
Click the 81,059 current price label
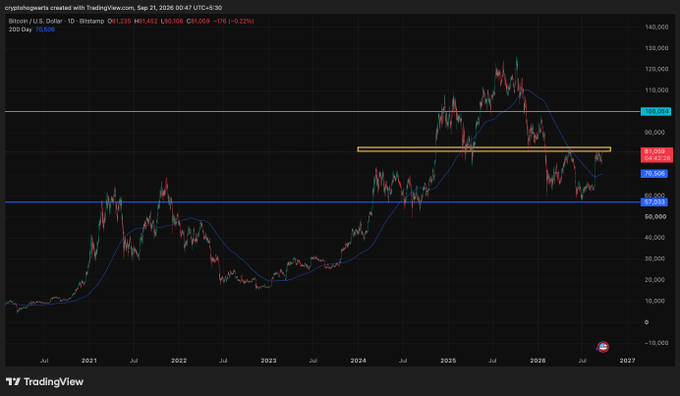coord(657,155)
